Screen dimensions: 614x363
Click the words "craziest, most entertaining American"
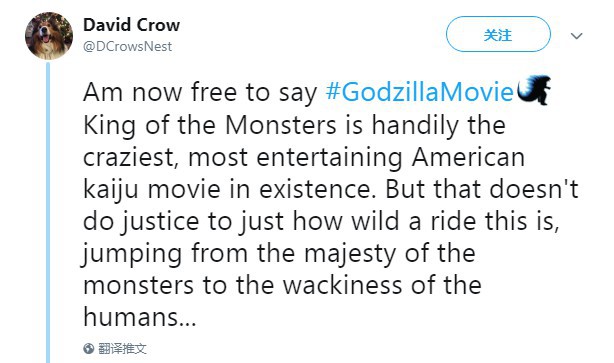pyautogui.click(x=304, y=157)
